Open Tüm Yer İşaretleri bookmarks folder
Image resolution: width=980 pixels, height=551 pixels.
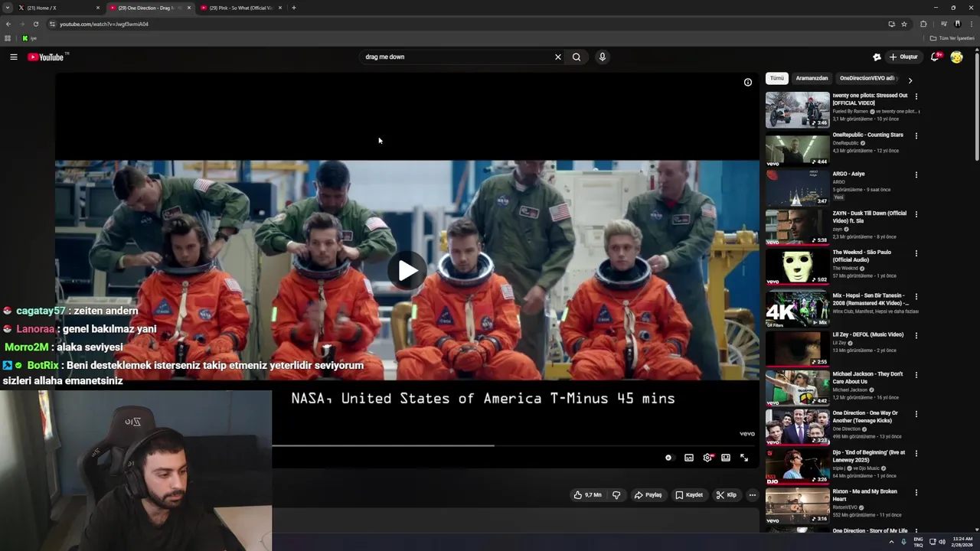[x=952, y=38]
